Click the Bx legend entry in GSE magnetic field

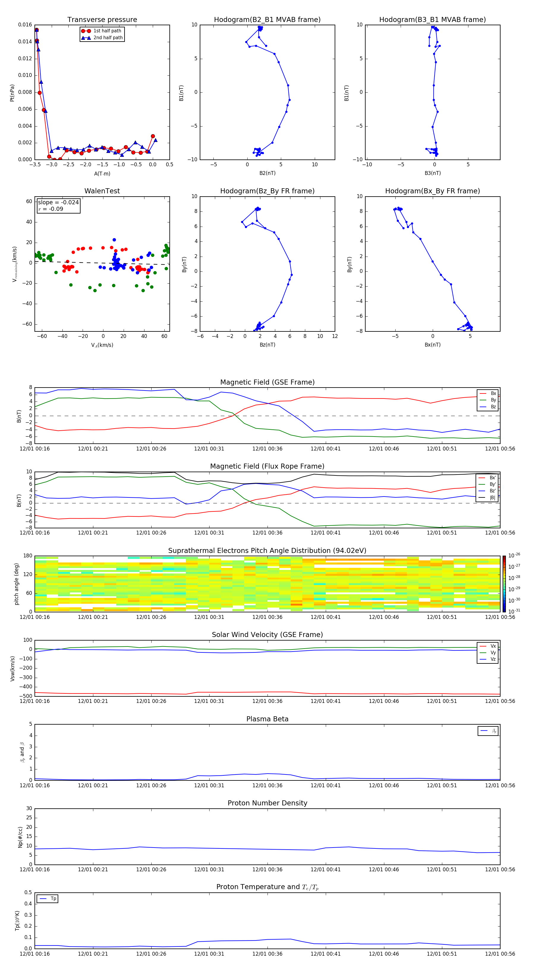pyautogui.click(x=488, y=393)
